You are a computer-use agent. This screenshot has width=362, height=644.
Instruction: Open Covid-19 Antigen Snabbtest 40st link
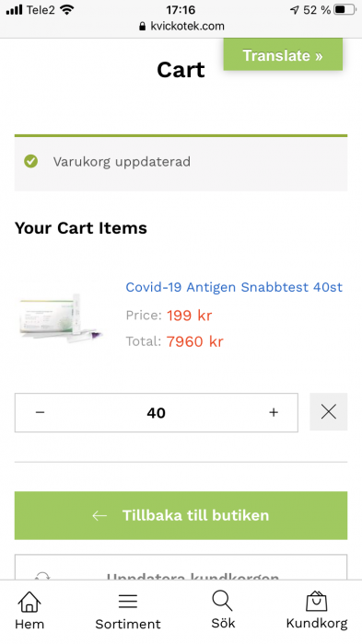pyautogui.click(x=234, y=287)
